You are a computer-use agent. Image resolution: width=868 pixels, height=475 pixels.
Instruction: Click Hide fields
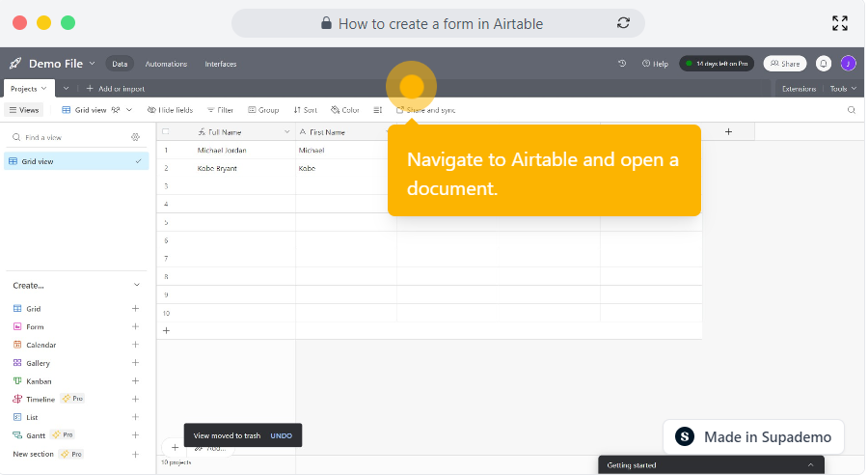click(170, 110)
